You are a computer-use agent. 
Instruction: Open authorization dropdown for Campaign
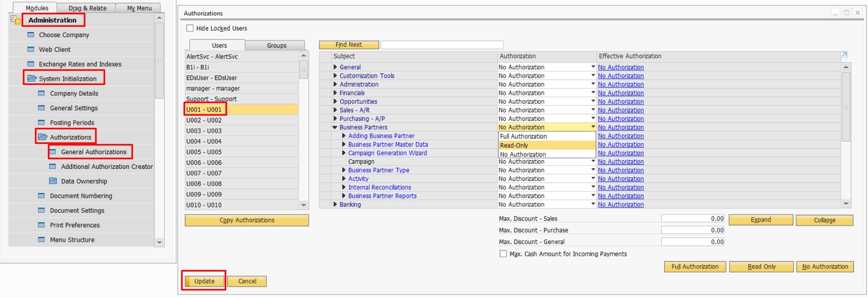coord(593,162)
